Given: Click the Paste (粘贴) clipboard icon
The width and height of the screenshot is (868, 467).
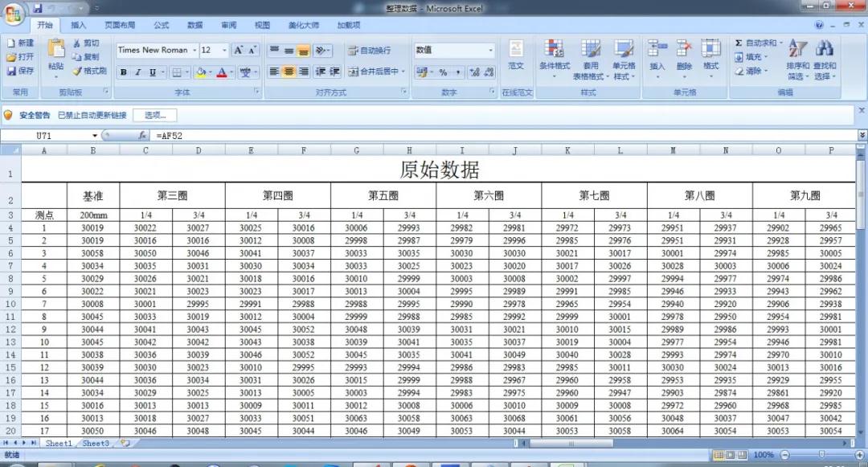Looking at the screenshot, I should 55,50.
